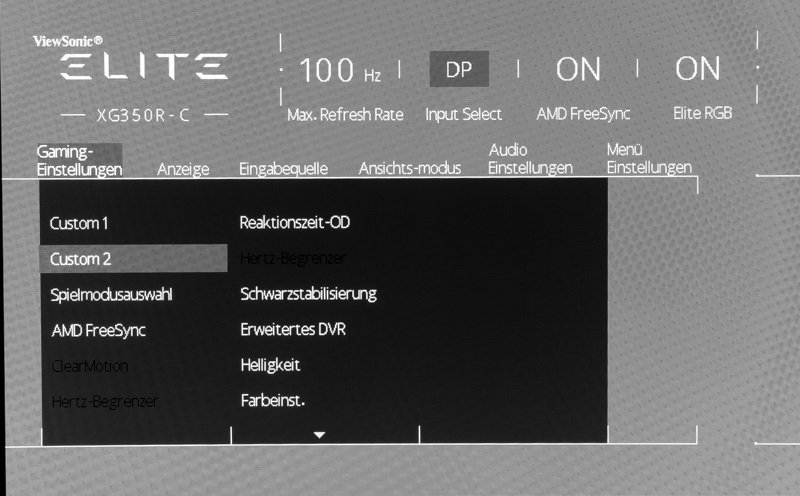Click the Elite RGB label
The image size is (800, 496).
(x=703, y=113)
